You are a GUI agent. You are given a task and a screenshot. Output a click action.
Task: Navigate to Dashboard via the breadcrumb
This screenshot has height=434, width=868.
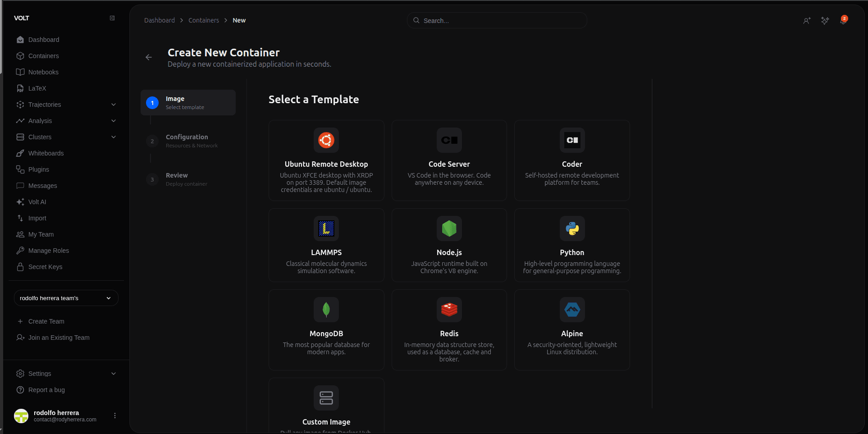click(x=160, y=20)
